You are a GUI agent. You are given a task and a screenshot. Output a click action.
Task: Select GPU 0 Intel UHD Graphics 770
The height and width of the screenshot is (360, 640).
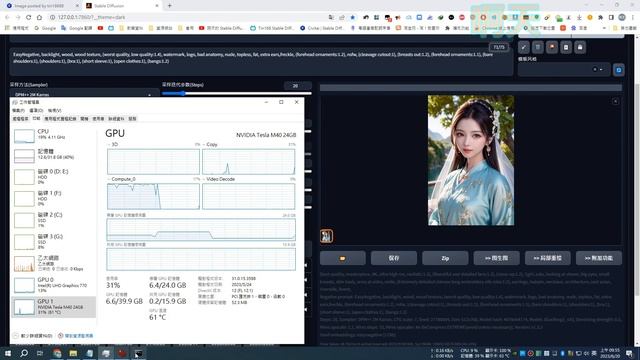pos(53,284)
